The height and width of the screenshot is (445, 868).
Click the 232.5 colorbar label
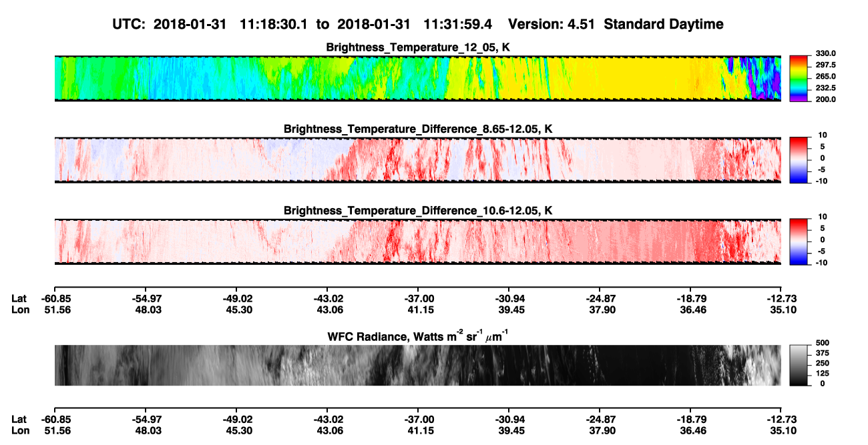point(825,87)
